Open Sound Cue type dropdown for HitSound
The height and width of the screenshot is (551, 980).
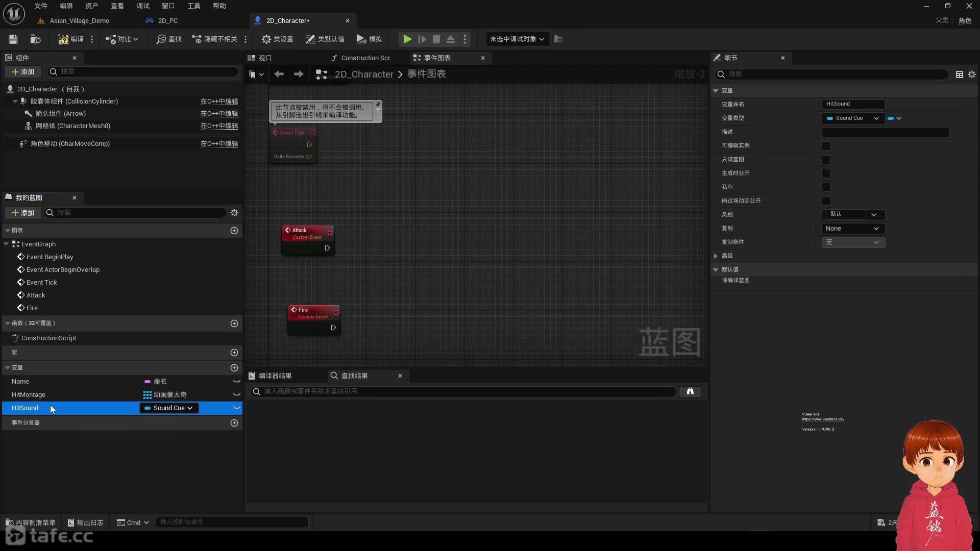pos(169,409)
